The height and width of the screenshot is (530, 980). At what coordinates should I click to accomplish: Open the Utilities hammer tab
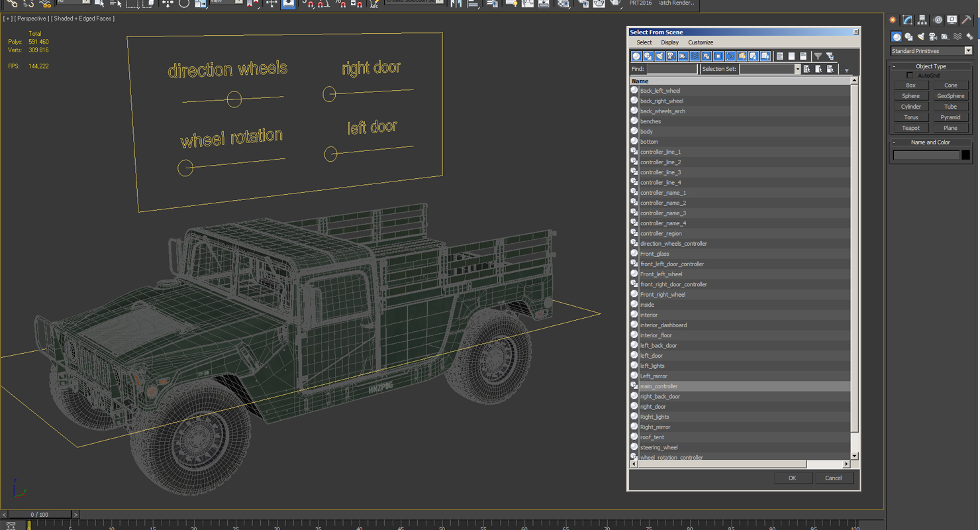click(x=967, y=20)
